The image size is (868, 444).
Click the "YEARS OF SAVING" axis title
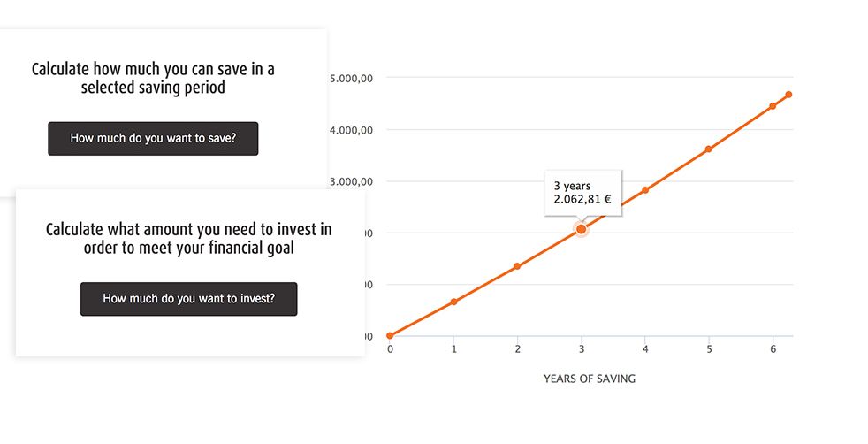590,379
